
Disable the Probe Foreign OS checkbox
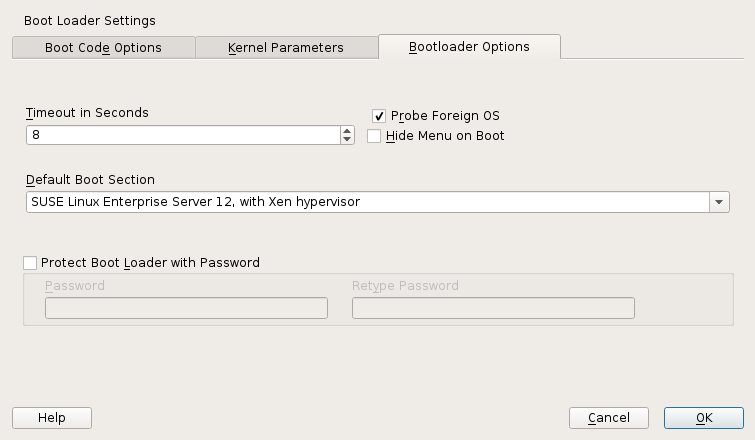[x=379, y=116]
